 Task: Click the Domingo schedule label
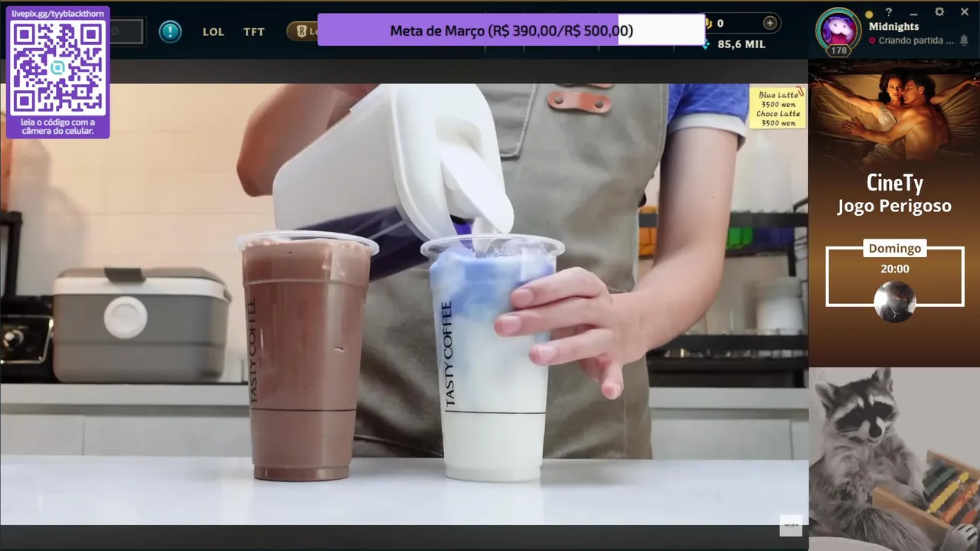pyautogui.click(x=894, y=248)
